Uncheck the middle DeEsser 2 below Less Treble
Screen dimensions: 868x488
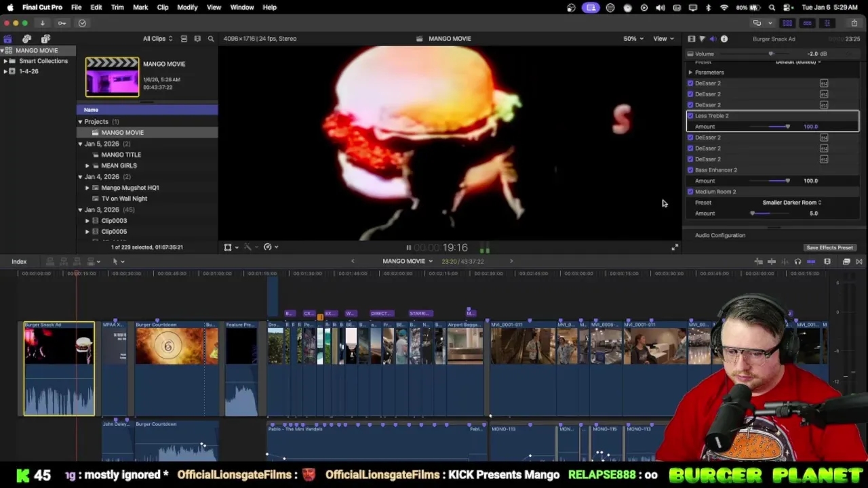coord(690,148)
